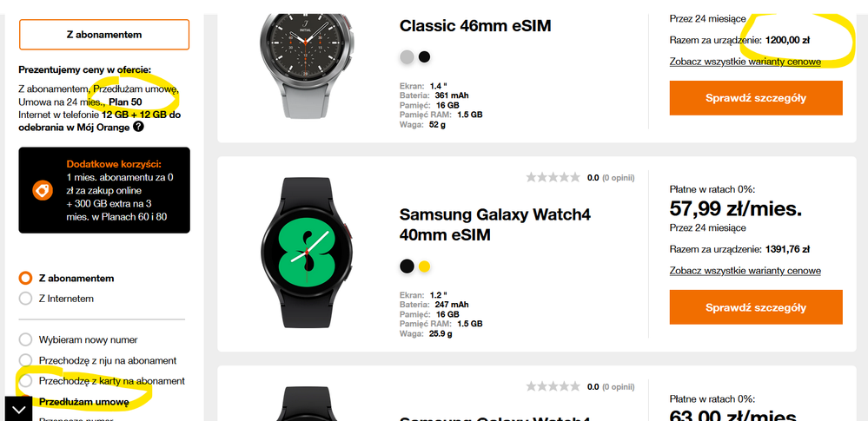Select Przechodzę z nju na abonament

25,360
